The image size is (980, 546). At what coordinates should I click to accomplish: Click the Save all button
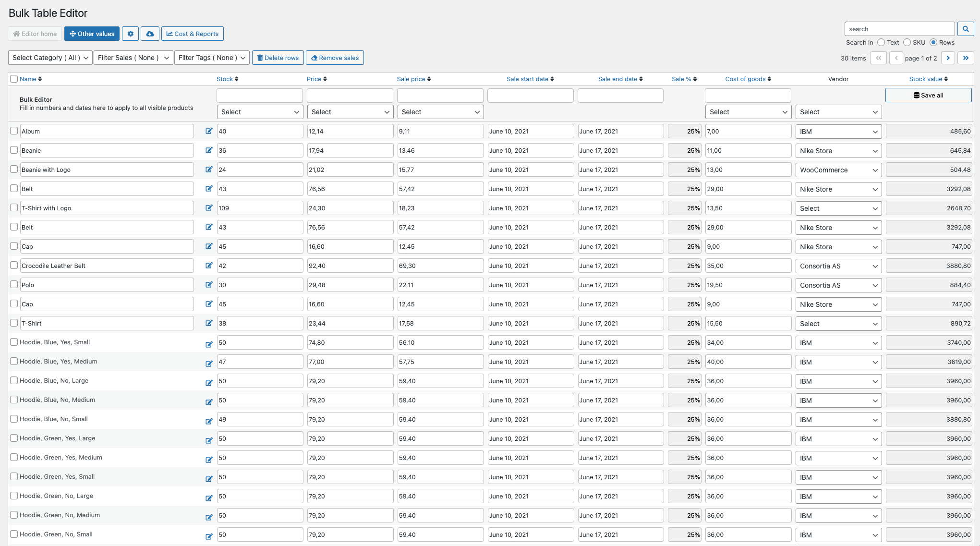coord(928,95)
